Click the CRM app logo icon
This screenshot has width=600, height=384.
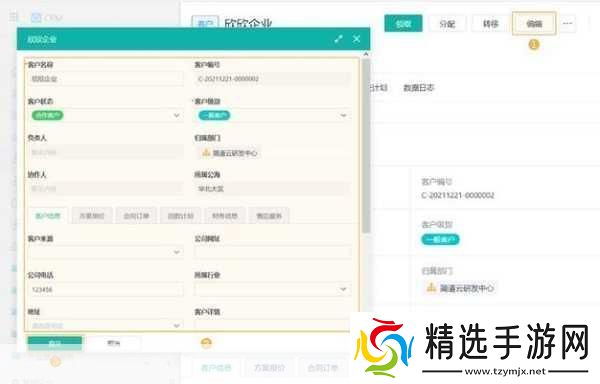pyautogui.click(x=36, y=17)
